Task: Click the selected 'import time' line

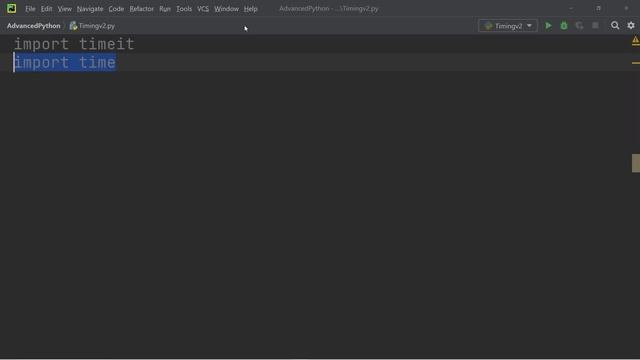Action: click(65, 62)
